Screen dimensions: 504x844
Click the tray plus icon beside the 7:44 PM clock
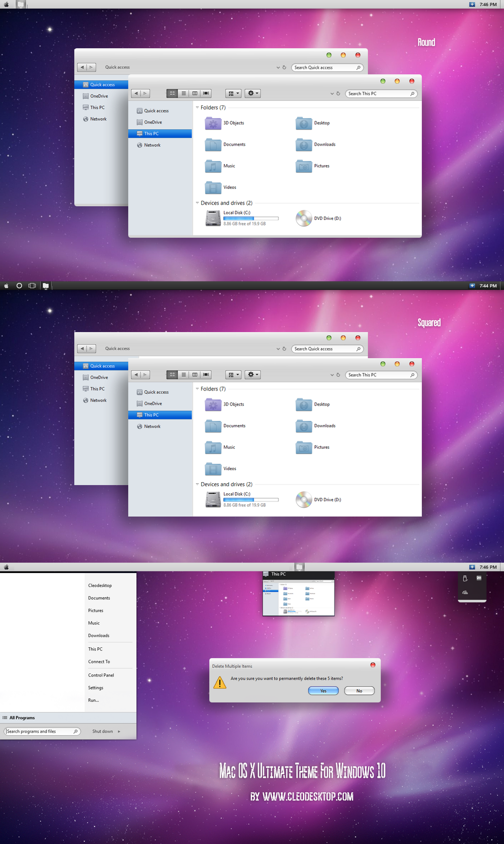coord(472,286)
